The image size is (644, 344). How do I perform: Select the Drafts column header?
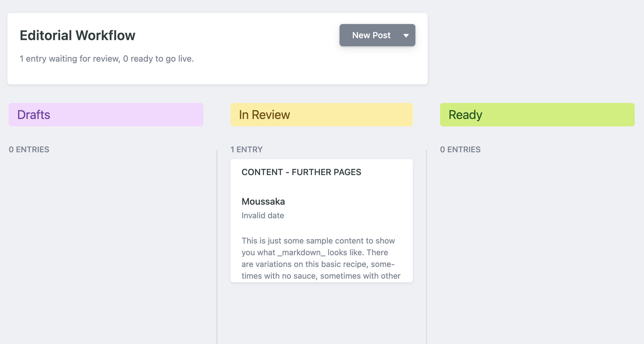106,115
